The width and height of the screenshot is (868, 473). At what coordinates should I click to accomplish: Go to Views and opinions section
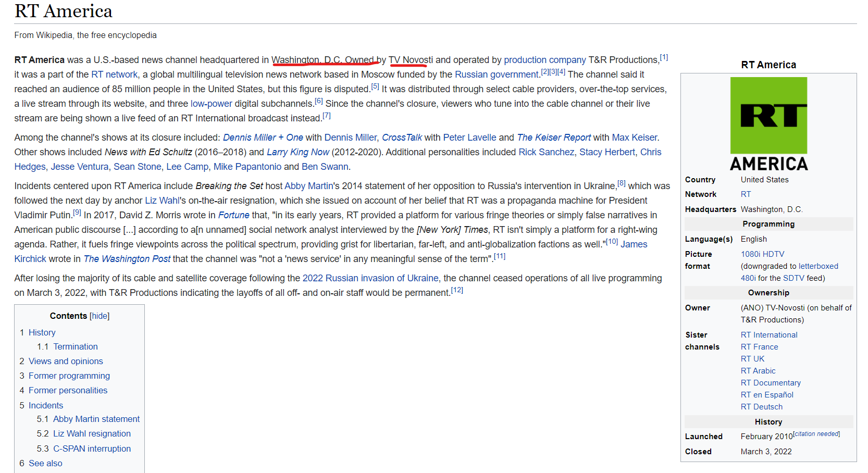click(66, 361)
